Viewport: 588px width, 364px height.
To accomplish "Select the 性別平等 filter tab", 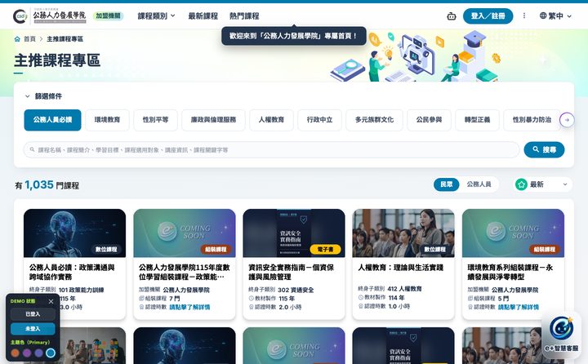I will (156, 120).
